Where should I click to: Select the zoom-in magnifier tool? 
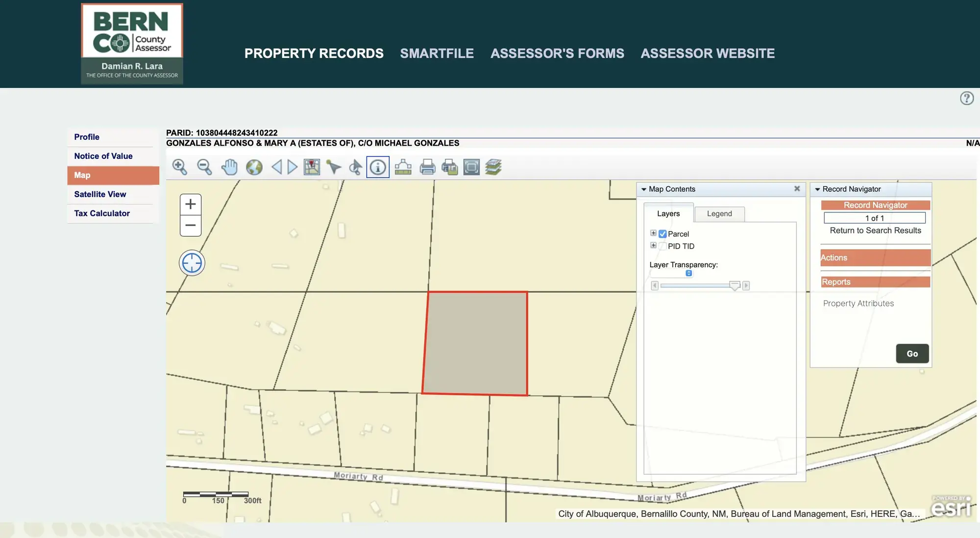(x=179, y=167)
